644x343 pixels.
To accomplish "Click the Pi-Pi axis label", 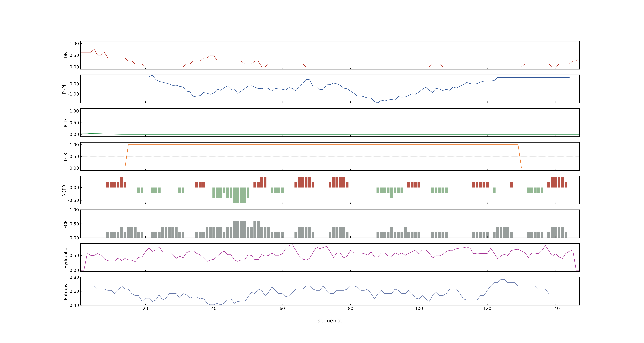I will (64, 89).
